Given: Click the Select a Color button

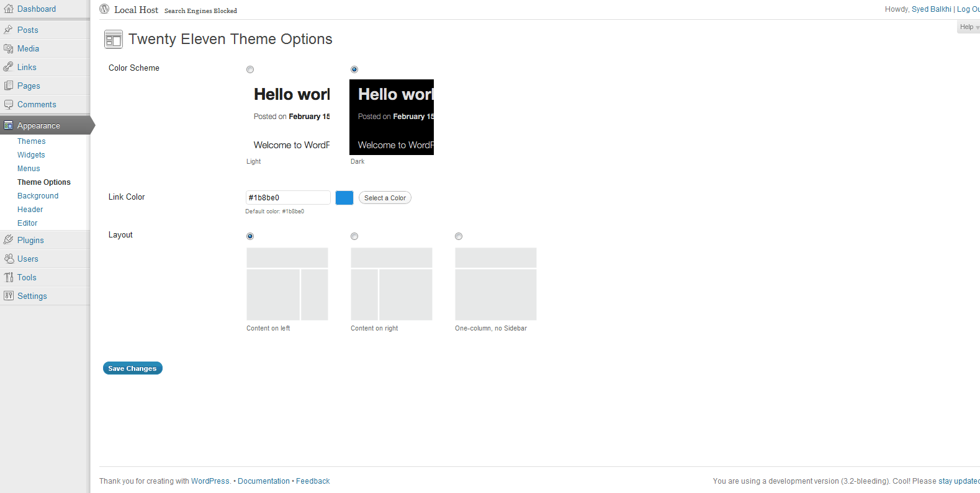Looking at the screenshot, I should (385, 198).
